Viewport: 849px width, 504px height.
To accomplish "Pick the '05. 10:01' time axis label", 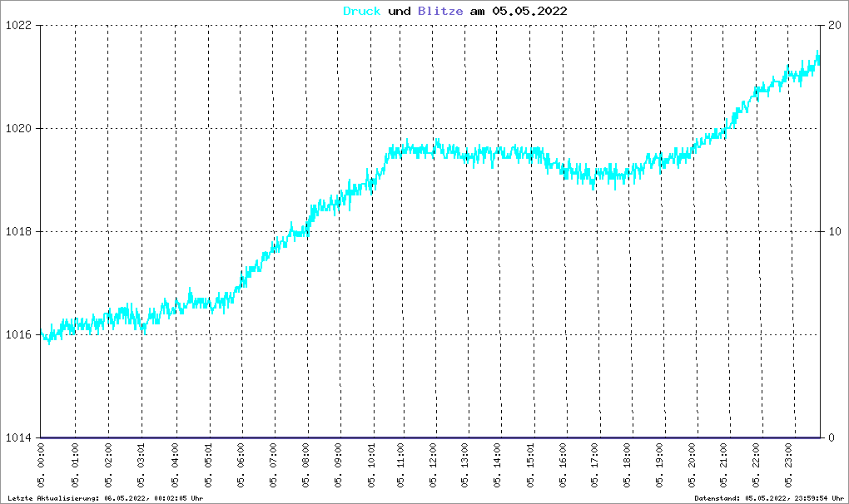I will point(372,466).
